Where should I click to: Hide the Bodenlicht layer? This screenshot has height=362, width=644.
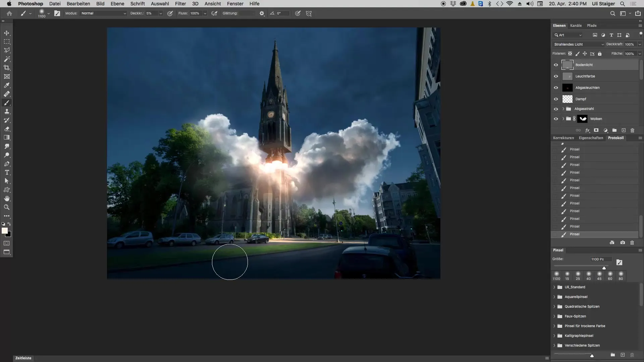coord(556,65)
